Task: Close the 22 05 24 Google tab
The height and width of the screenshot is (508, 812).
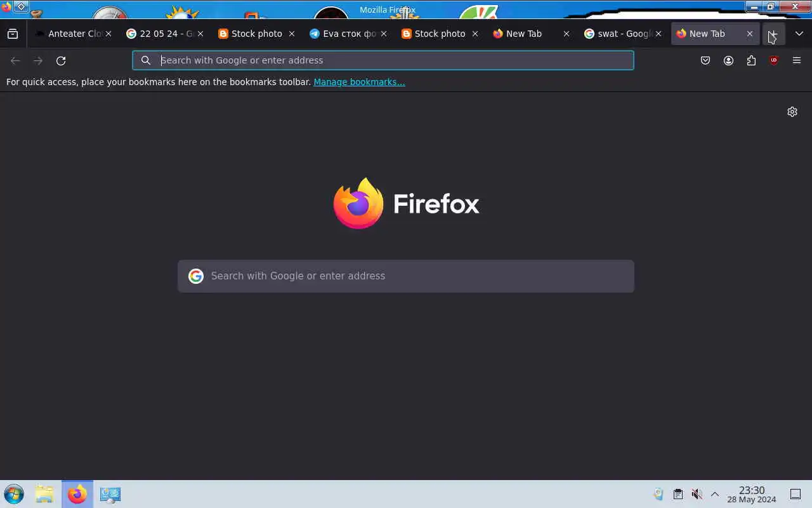Action: tap(200, 34)
